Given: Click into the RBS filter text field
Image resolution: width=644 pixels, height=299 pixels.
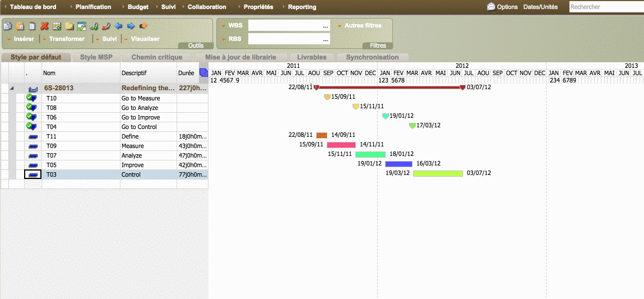Looking at the screenshot, I should coord(289,39).
